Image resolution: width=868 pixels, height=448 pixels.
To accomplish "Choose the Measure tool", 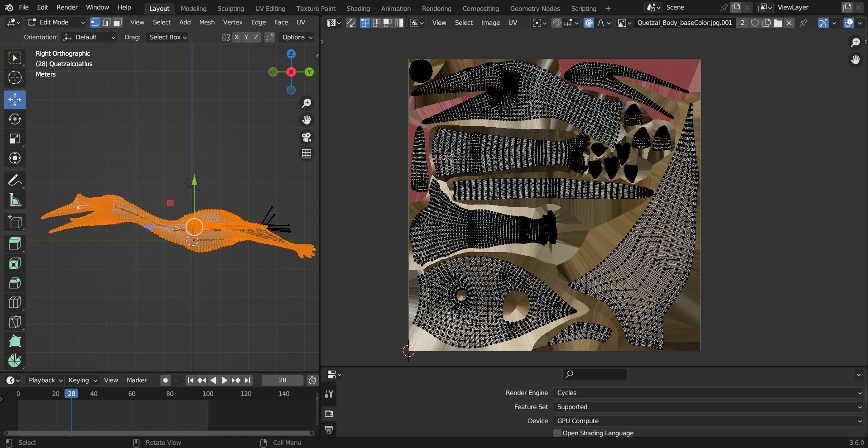I will 14,200.
